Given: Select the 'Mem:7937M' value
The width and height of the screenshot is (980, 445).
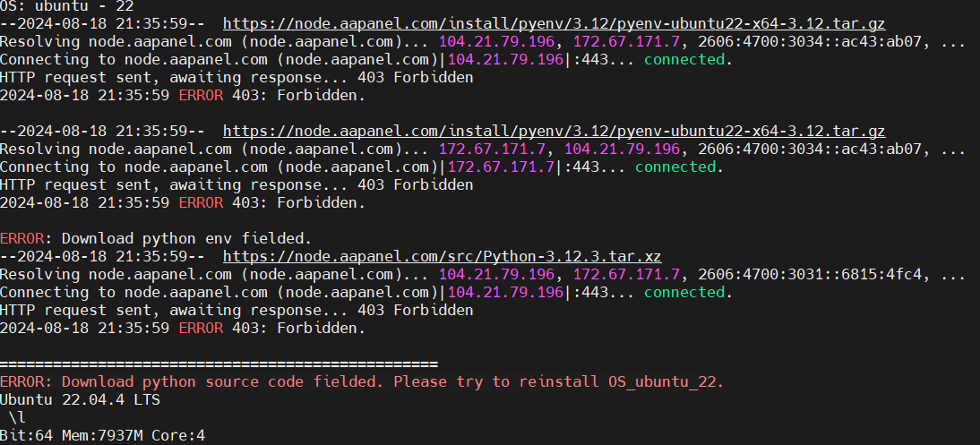Looking at the screenshot, I should coord(102,436).
